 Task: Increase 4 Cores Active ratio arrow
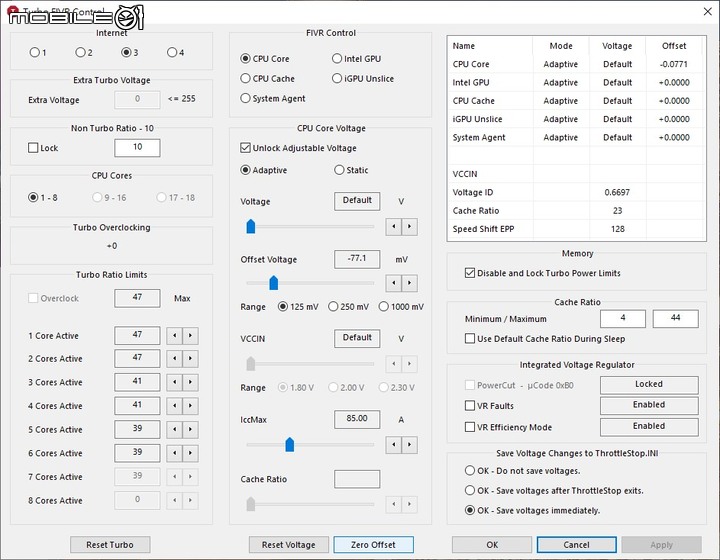(x=190, y=406)
